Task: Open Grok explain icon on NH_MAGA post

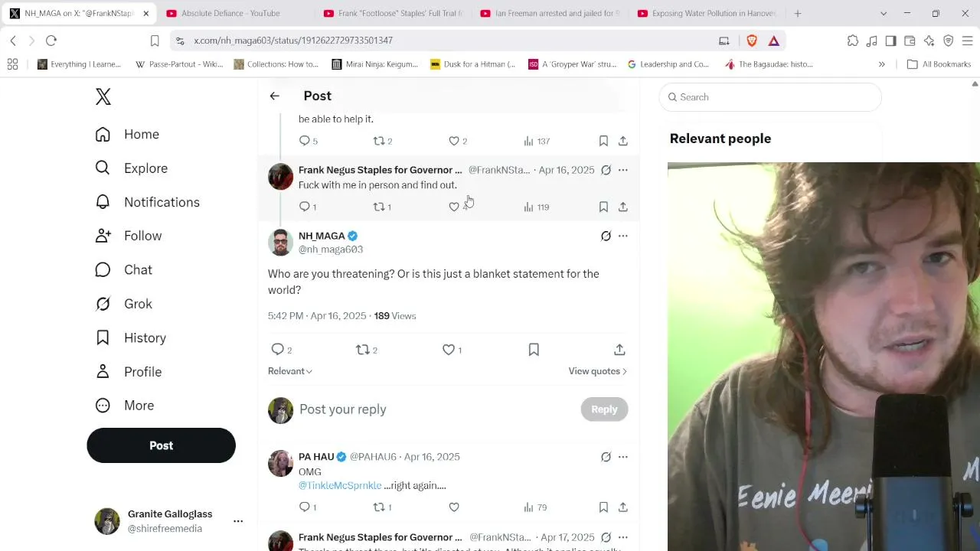Action: click(606, 236)
